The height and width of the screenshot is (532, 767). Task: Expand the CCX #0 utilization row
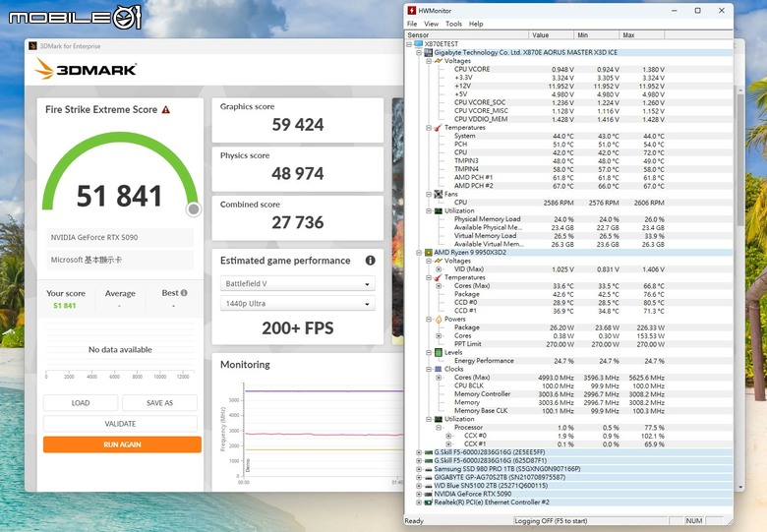click(448, 436)
